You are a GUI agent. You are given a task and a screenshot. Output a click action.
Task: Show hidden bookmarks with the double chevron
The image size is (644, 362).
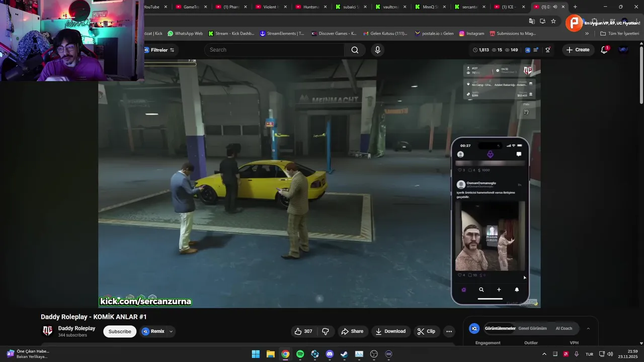tap(587, 34)
